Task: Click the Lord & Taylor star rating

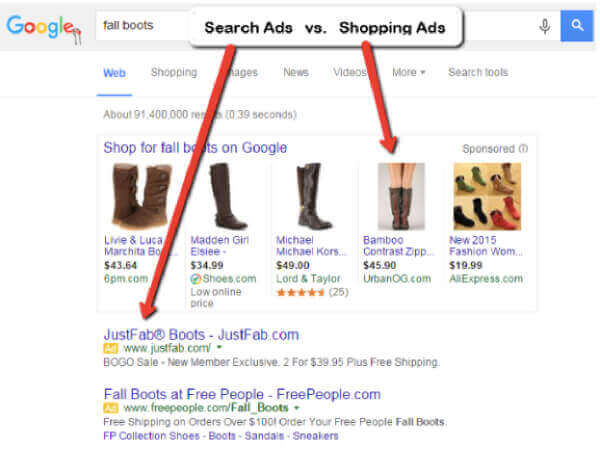Action: click(x=300, y=293)
